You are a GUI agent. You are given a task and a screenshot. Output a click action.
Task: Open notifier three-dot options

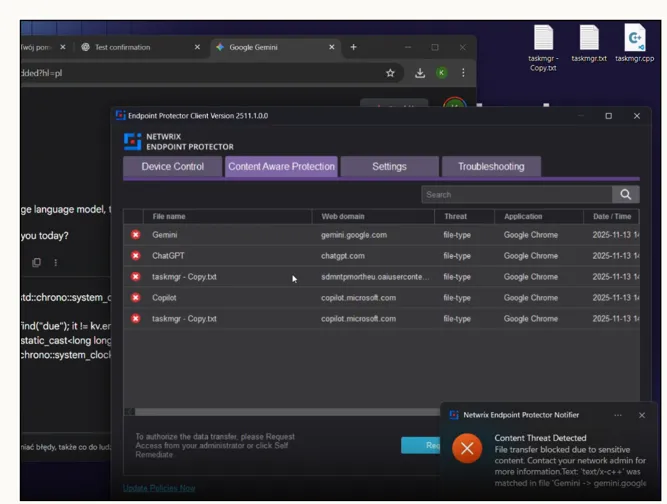618,415
